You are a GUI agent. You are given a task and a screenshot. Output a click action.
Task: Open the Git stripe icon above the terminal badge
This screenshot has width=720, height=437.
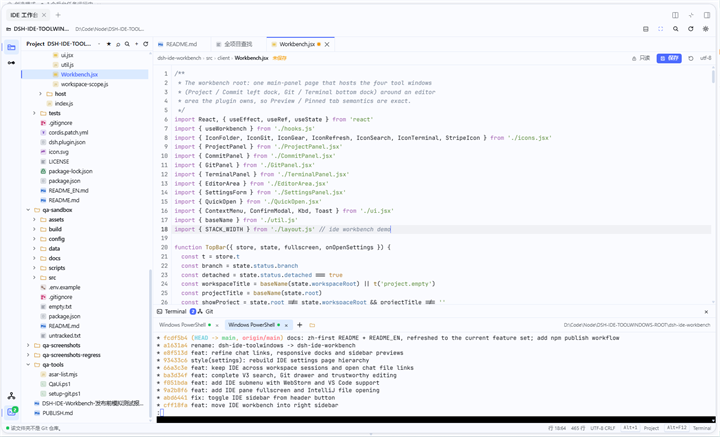coord(11,396)
